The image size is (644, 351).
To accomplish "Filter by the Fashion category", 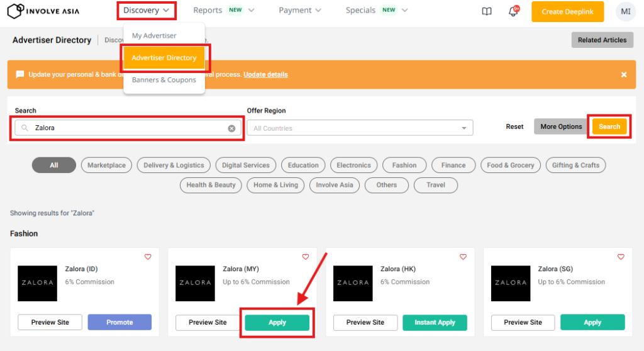I will coord(404,165).
